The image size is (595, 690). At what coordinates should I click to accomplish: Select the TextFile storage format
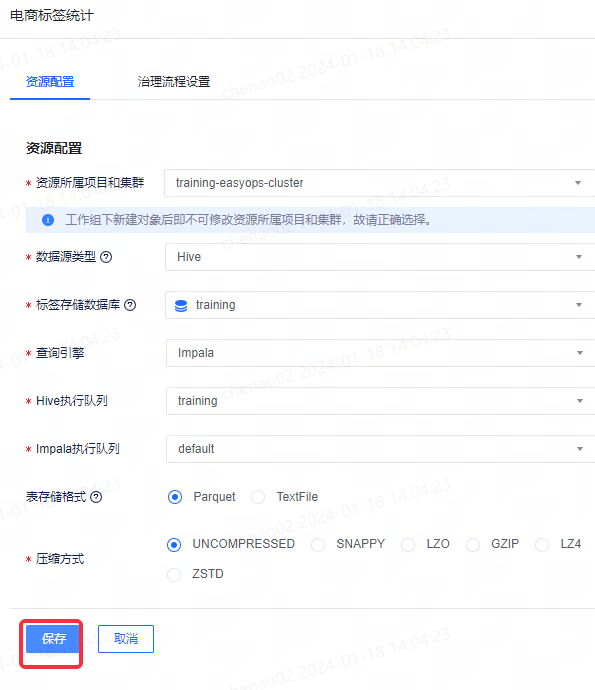(258, 497)
